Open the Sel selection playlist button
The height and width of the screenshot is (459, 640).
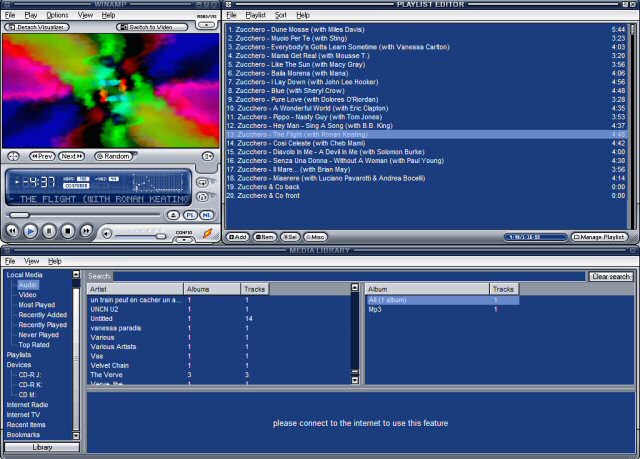pyautogui.click(x=290, y=237)
